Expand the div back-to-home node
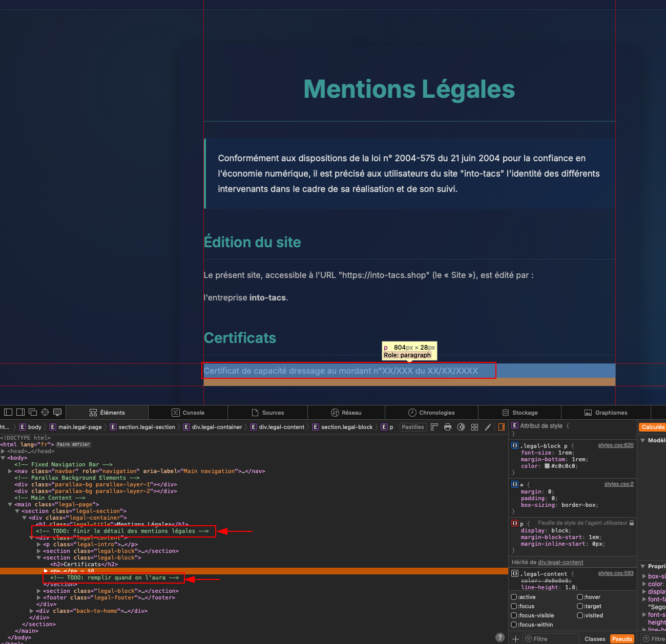The height and width of the screenshot is (644, 666). (32, 611)
